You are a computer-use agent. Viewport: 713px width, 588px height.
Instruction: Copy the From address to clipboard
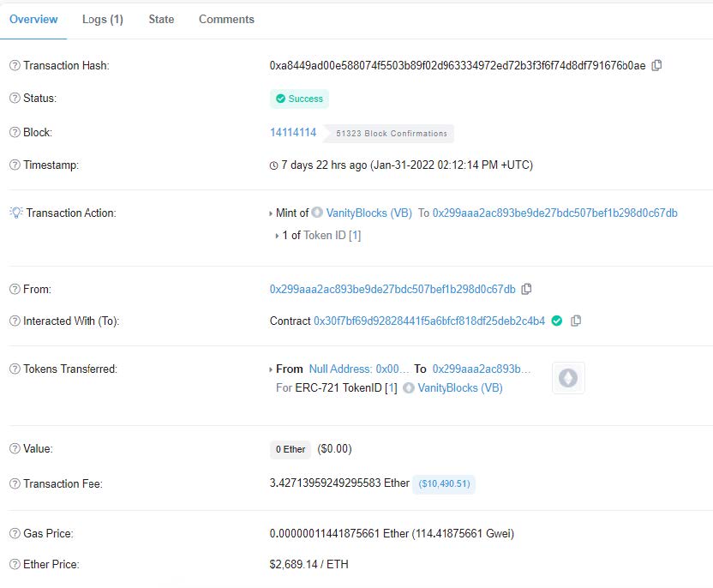click(x=526, y=289)
